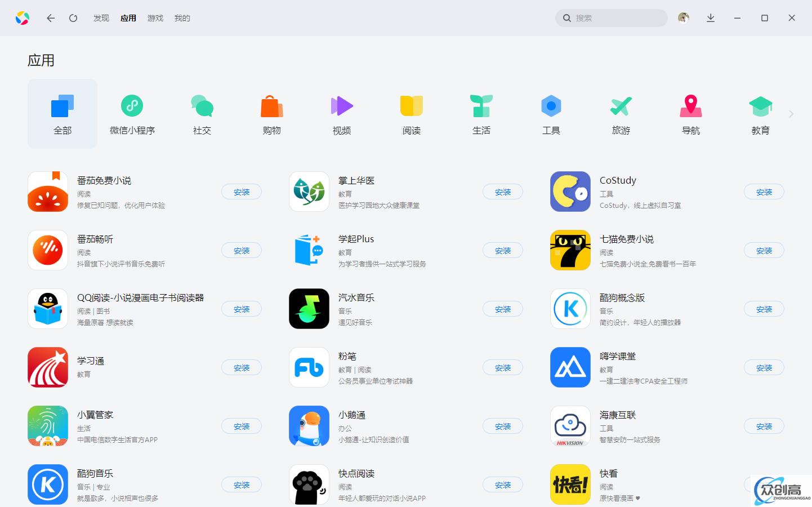812x507 pixels.
Task: Open the 掌上华医 app icon
Action: point(309,192)
